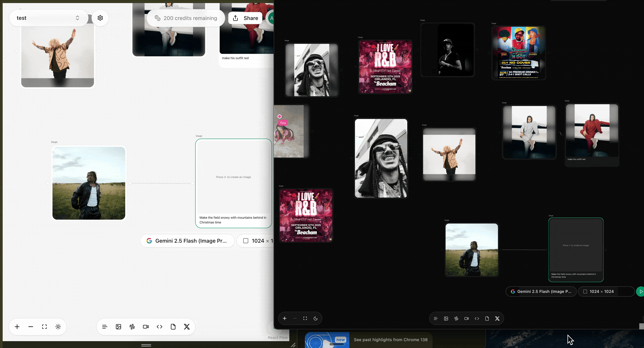
Task: Toggle light mode sun icon in left window
Action: tap(58, 327)
